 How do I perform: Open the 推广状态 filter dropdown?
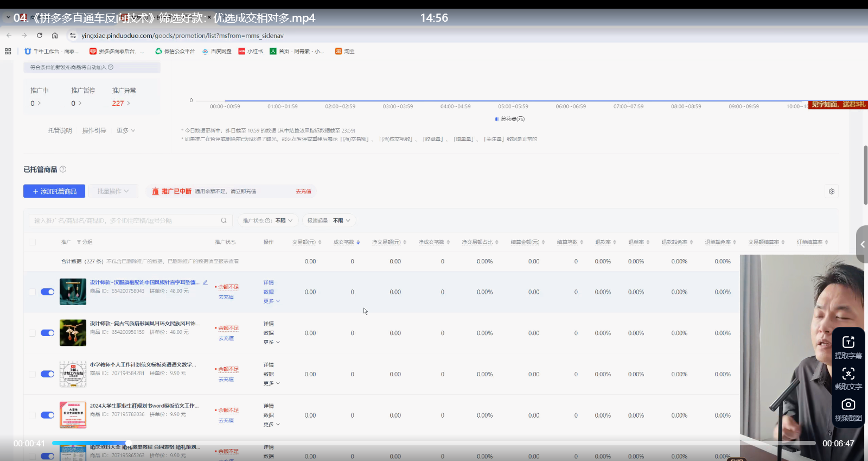pyautogui.click(x=268, y=220)
